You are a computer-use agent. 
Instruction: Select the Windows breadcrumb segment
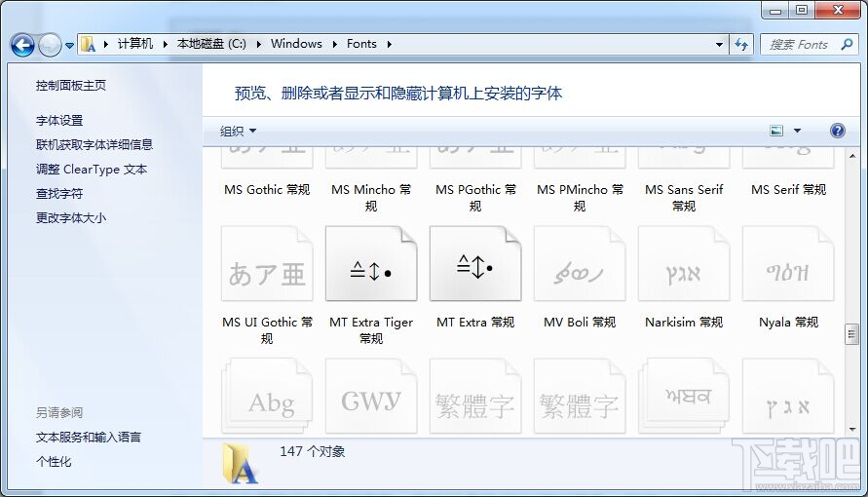point(296,44)
